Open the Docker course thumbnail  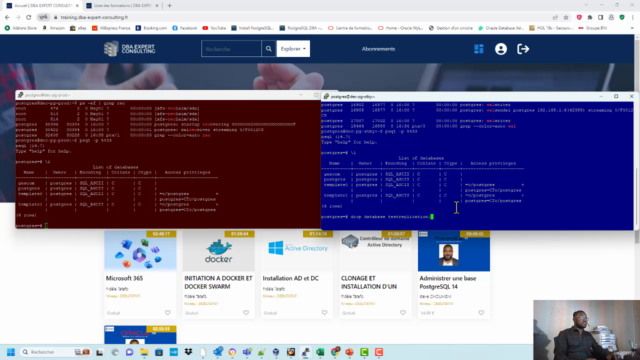coord(218,251)
